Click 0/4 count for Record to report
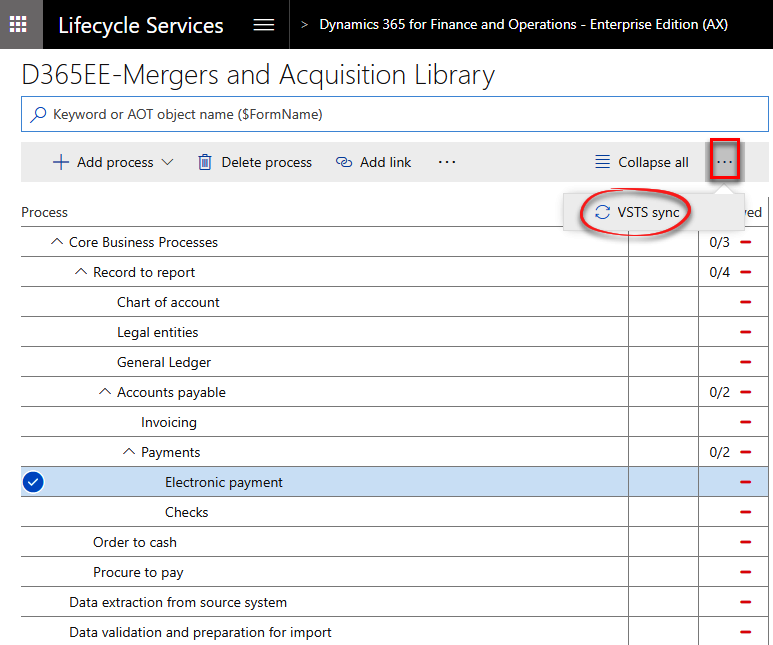This screenshot has width=773, height=645. [x=719, y=272]
